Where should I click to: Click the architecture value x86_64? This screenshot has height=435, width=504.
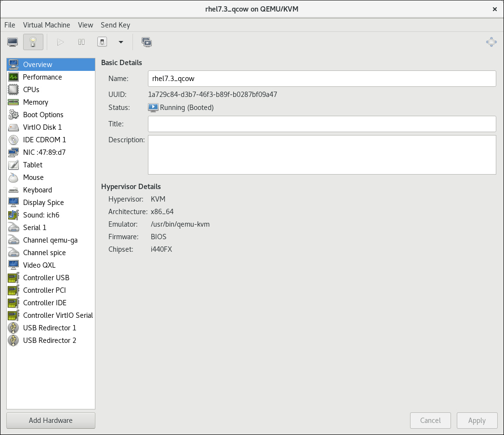pos(162,212)
